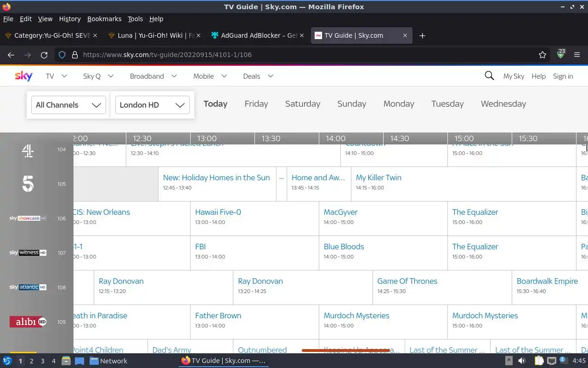Open the View menu

45,19
